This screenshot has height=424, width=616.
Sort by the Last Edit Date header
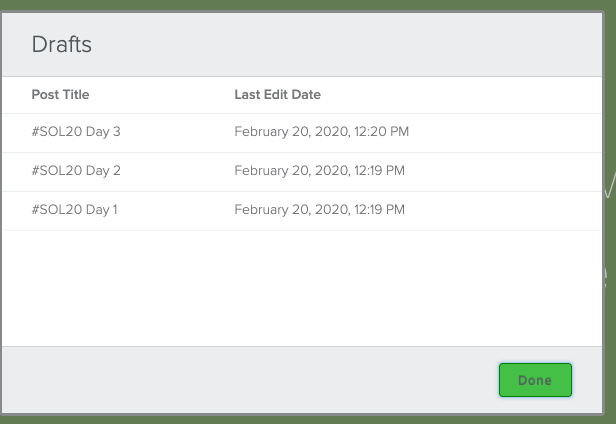point(277,95)
